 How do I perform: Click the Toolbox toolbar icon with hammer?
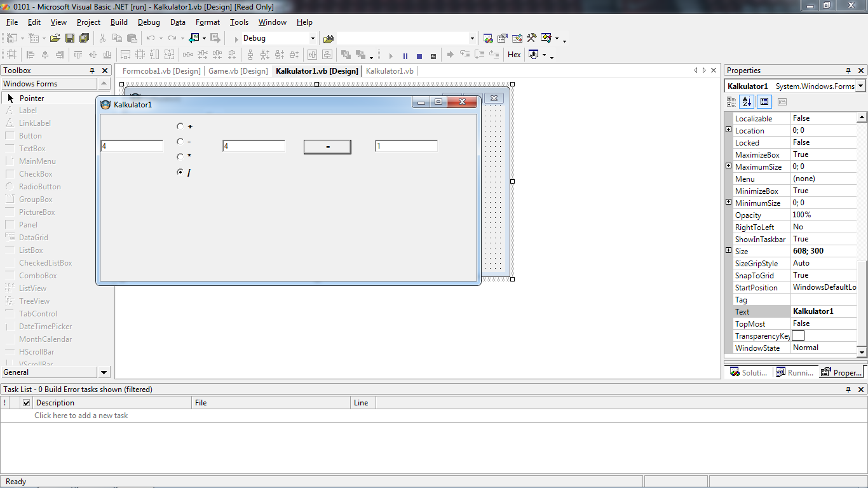pyautogui.click(x=532, y=38)
